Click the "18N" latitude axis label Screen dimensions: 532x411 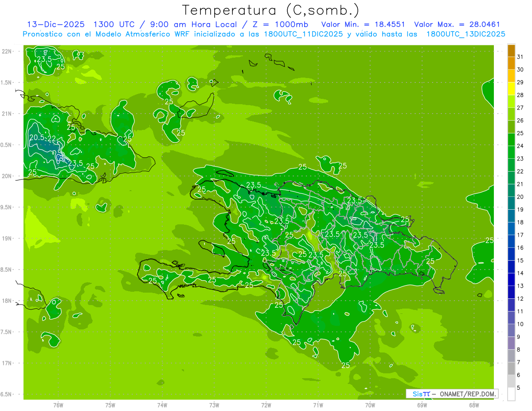[8, 301]
